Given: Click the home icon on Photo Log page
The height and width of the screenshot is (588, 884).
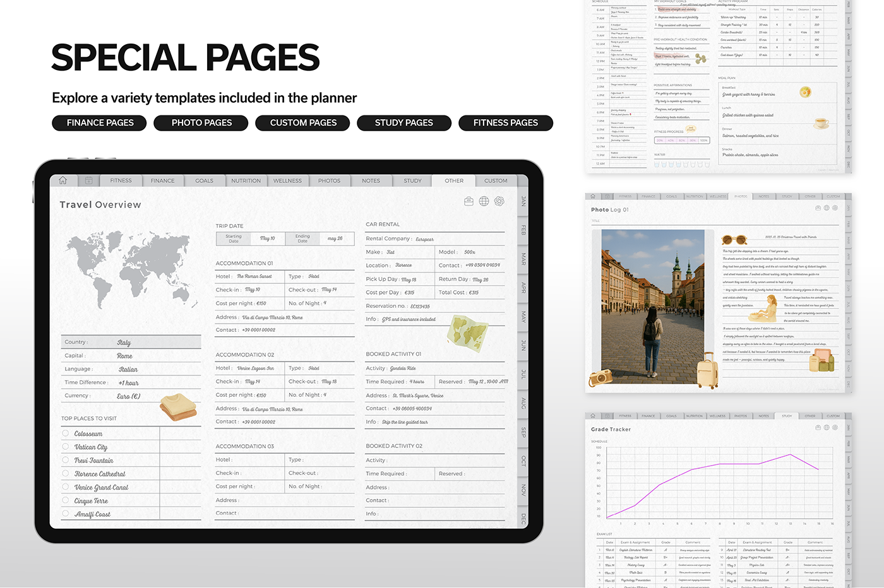Looking at the screenshot, I should [593, 196].
